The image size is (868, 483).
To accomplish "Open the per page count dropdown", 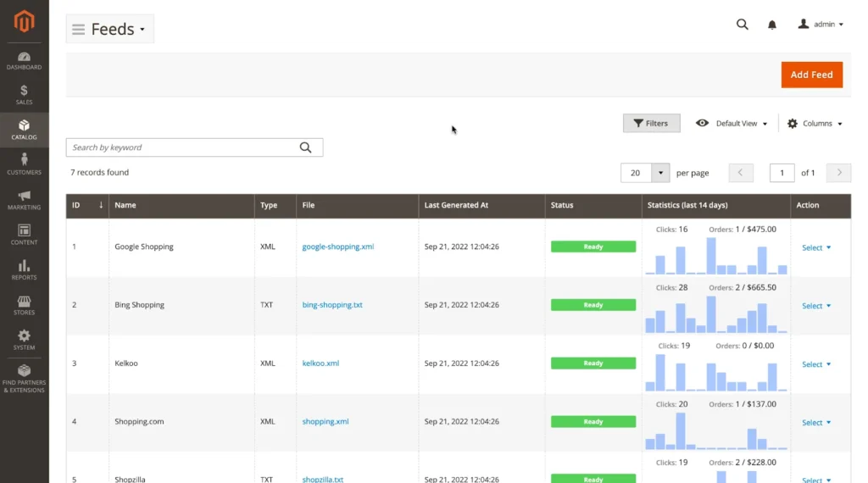I will (x=660, y=173).
